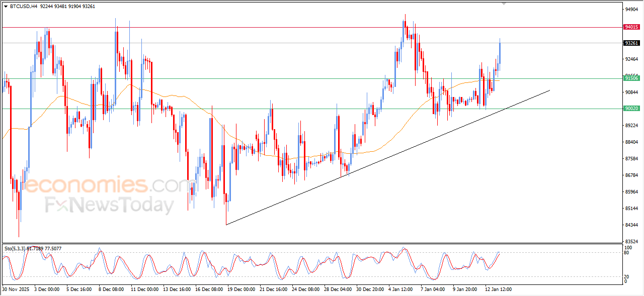Click the 93261 current price label
The image size is (644, 296).
click(631, 43)
